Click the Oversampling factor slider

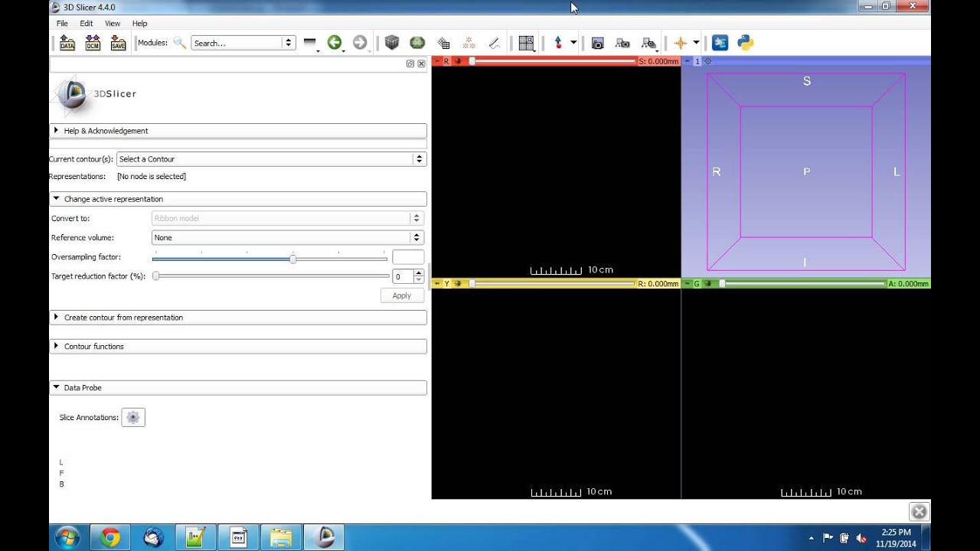[269, 258]
